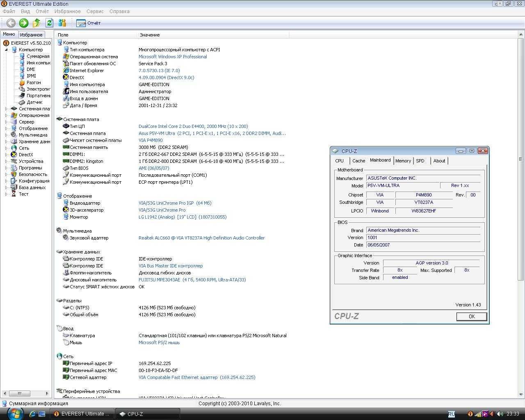
Task: Click the Программы tree icon
Action: point(14,168)
